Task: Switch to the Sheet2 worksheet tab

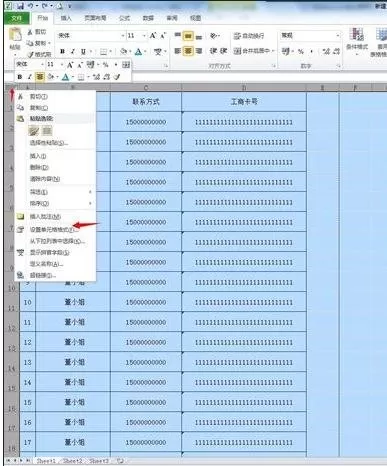Action: [73, 461]
